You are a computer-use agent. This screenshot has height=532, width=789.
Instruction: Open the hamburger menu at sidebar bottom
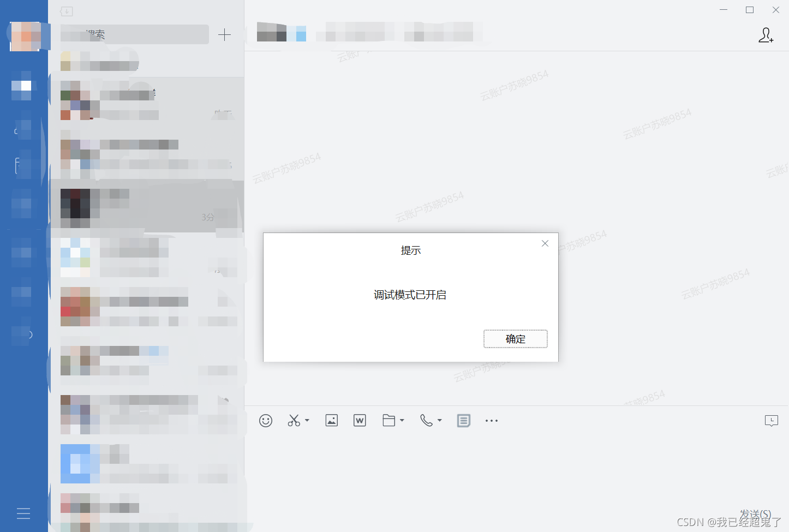coord(23,513)
